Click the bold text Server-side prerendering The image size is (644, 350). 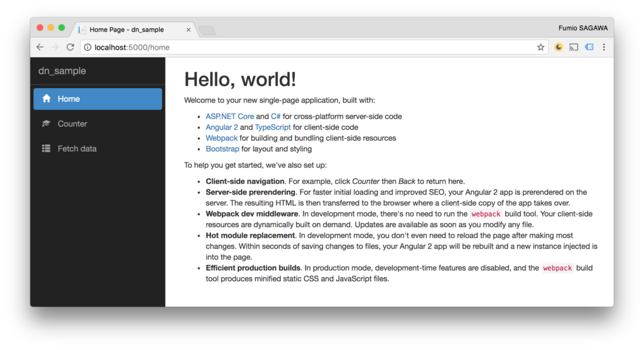(250, 192)
